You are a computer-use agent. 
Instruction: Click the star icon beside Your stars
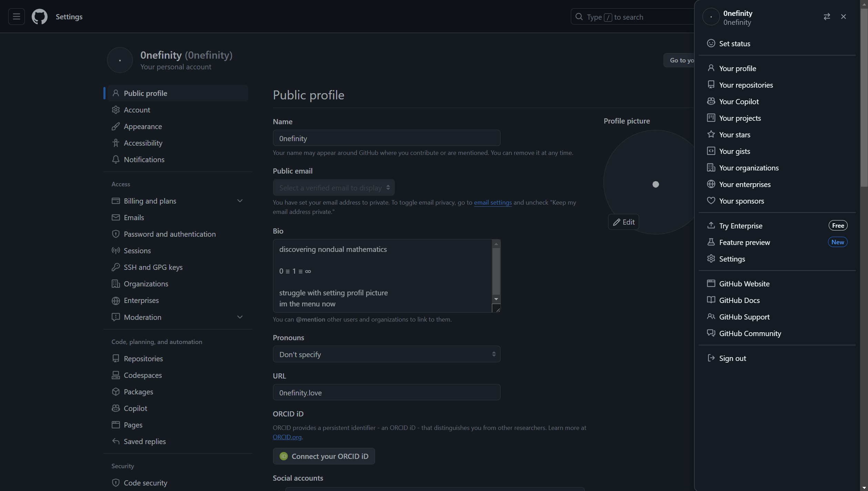coord(711,134)
